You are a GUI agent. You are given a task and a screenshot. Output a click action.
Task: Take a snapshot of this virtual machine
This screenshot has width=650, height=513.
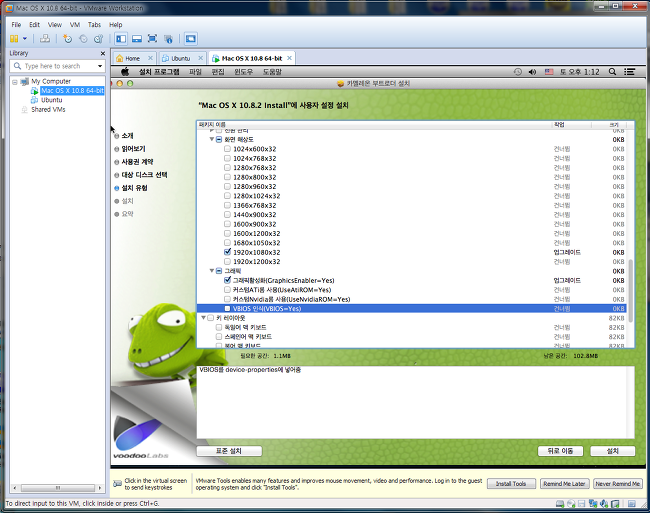pos(67,39)
